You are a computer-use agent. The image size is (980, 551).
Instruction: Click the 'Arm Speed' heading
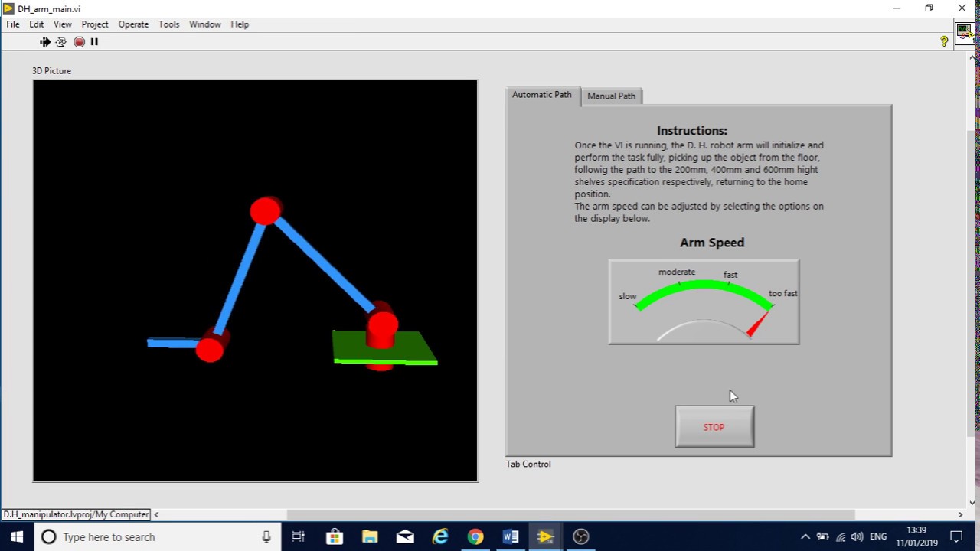712,243
